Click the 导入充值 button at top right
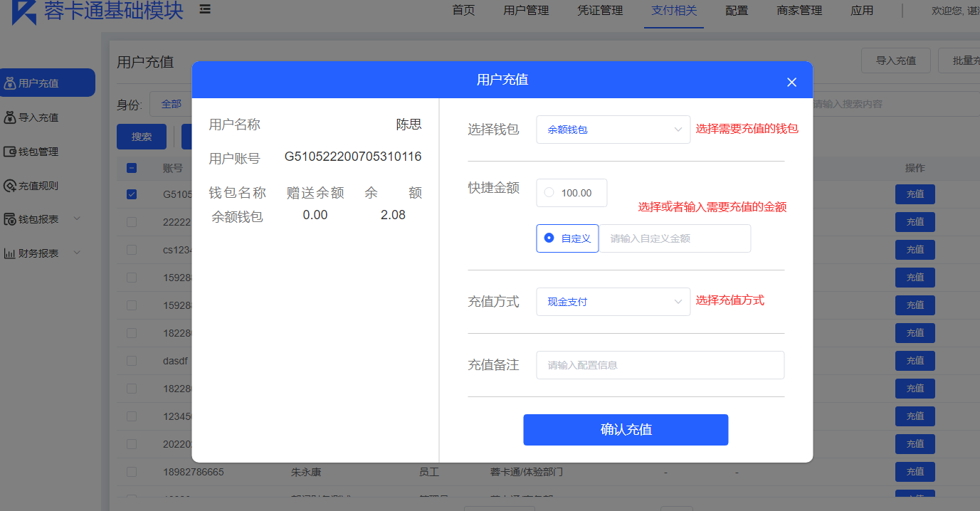 895,60
